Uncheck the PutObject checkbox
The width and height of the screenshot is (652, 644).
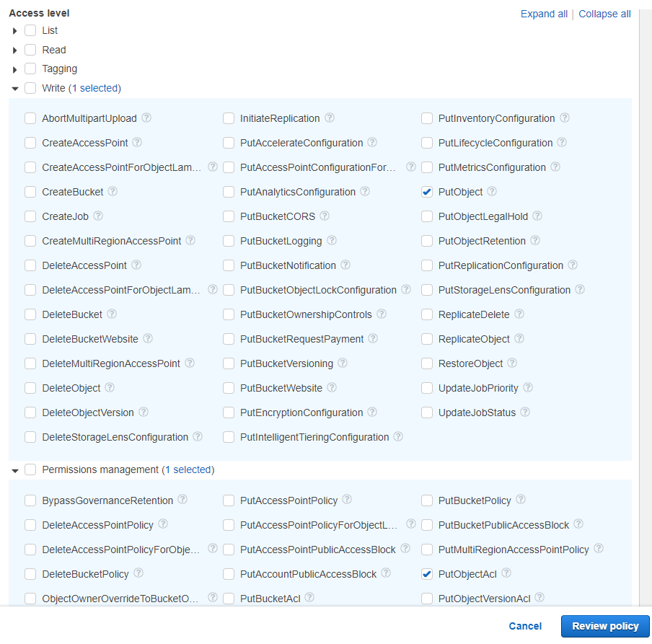click(x=427, y=192)
